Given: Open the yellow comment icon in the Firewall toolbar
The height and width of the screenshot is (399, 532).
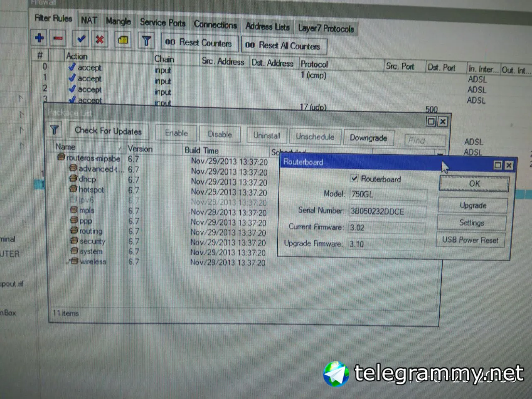Looking at the screenshot, I should tap(123, 40).
